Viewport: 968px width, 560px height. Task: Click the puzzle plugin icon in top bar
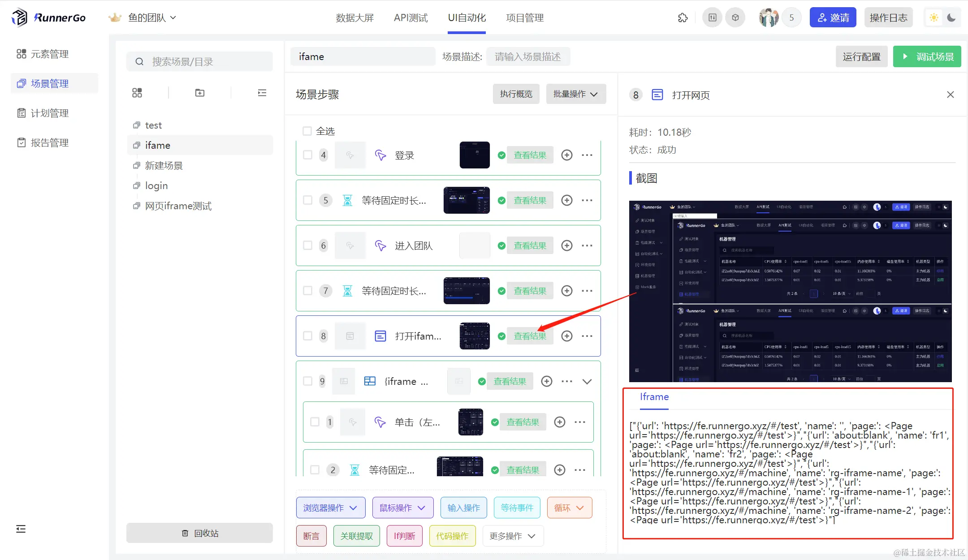pos(683,18)
